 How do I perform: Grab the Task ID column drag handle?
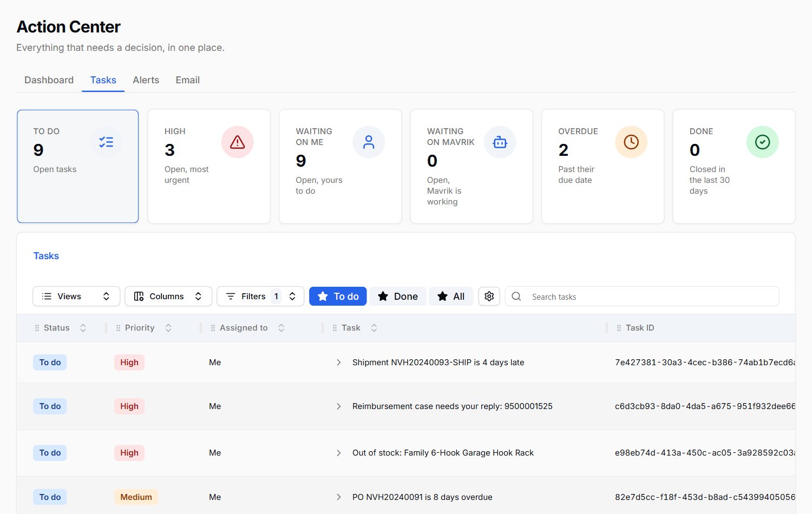619,328
